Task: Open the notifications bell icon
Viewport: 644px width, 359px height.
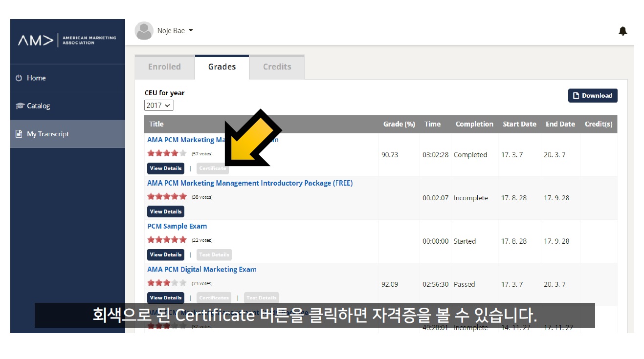Action: click(622, 31)
